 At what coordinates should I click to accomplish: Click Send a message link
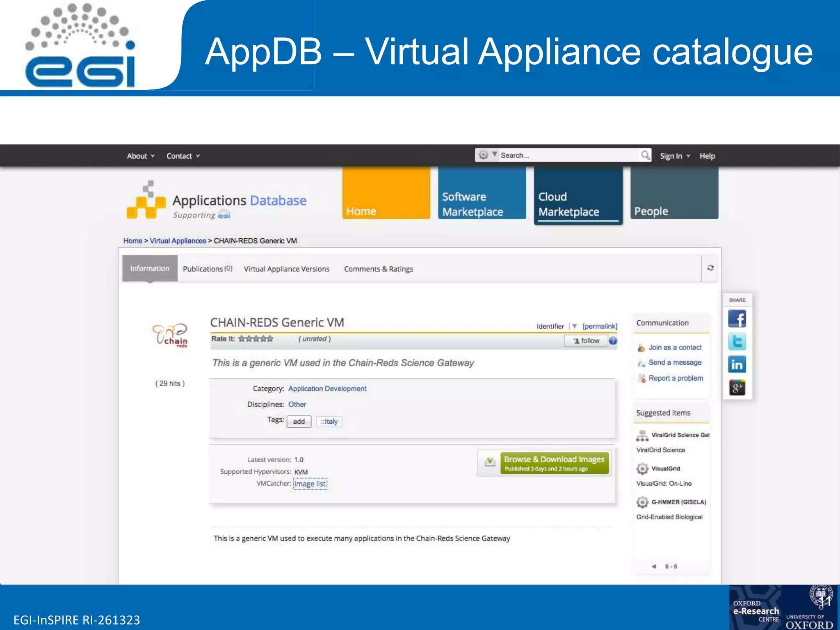tap(675, 363)
